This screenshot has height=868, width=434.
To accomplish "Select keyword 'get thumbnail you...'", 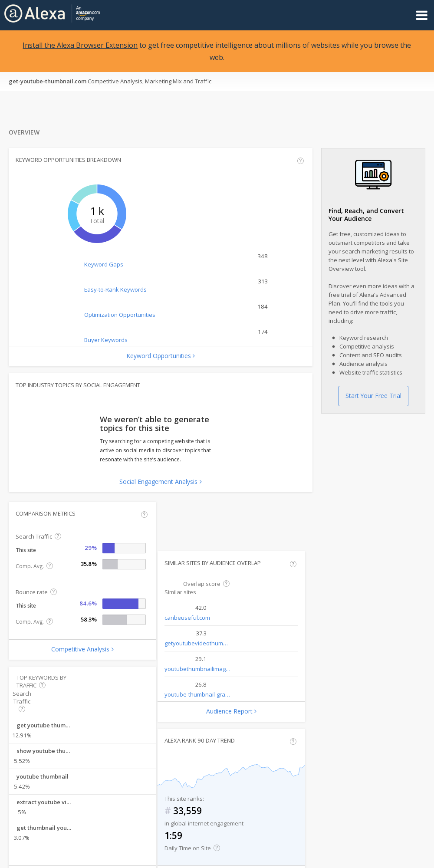I will pyautogui.click(x=44, y=828).
